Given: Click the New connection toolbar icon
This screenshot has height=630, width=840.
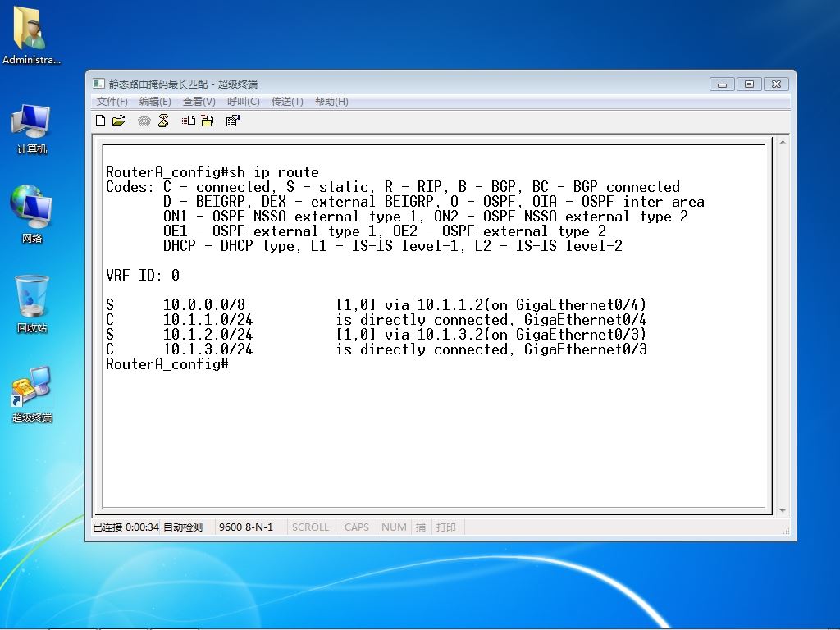Looking at the screenshot, I should point(100,121).
